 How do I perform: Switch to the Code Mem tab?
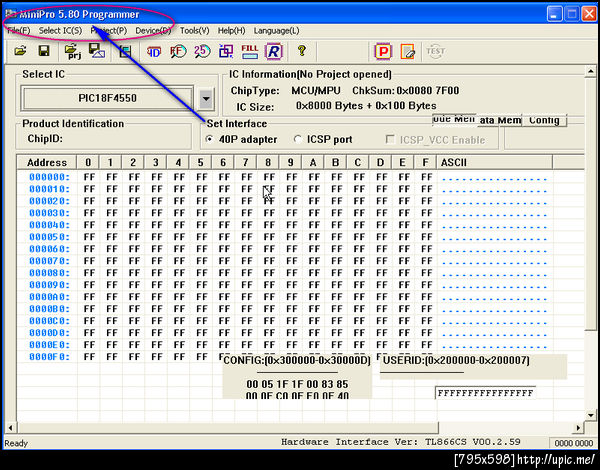tap(454, 119)
